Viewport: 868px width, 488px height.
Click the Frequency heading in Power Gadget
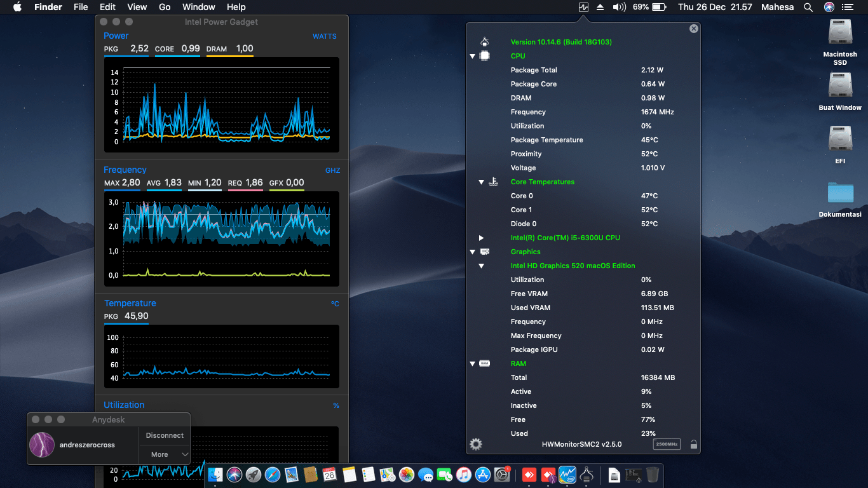(x=125, y=170)
